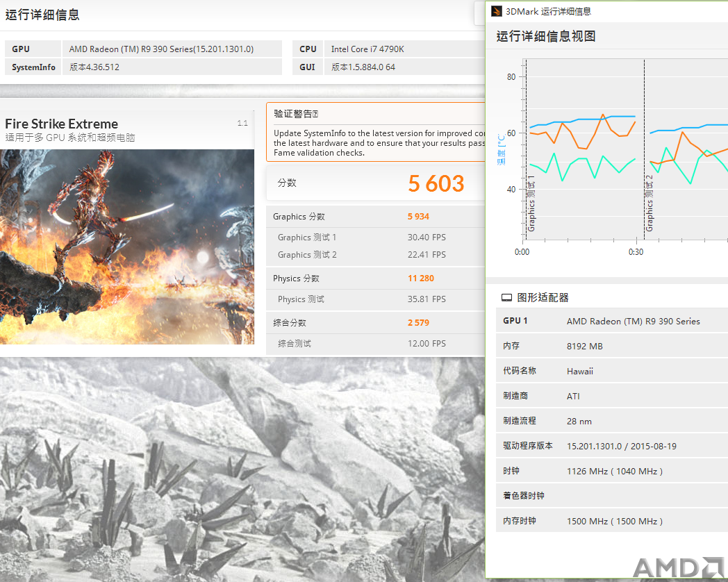
Task: Click the Graphics 测试 2 dashed marker on chart
Action: pyautogui.click(x=645, y=149)
